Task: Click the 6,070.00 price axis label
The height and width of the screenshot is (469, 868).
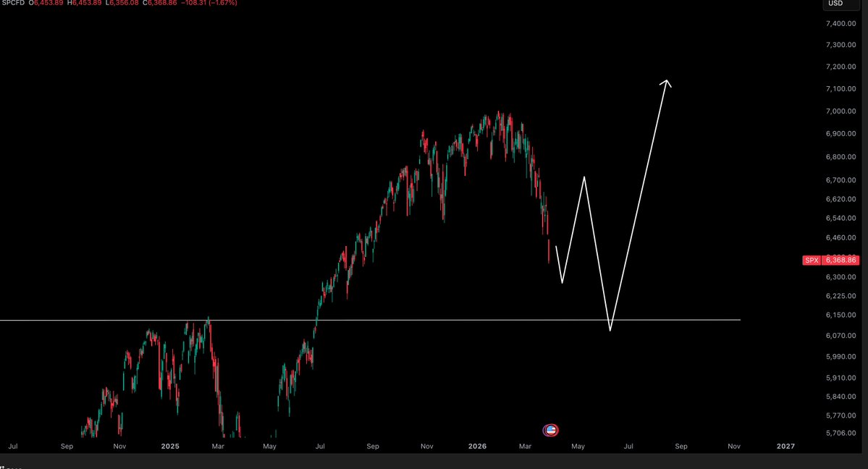Action: point(840,336)
